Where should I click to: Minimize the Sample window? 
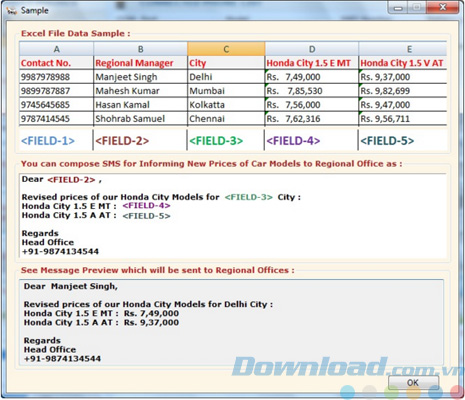(x=398, y=7)
